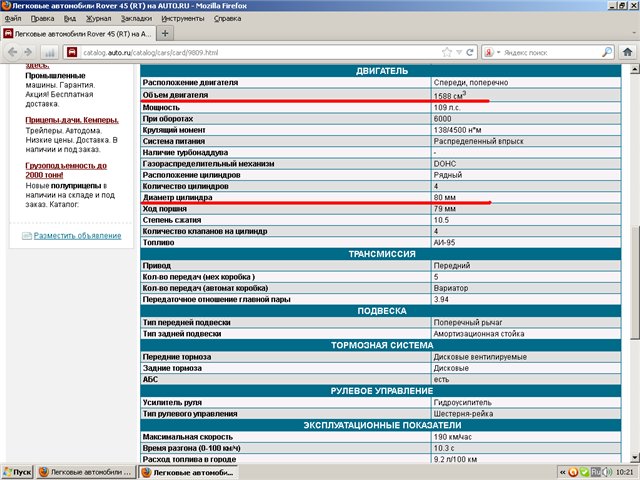Click the orange tray icon

[x=573, y=472]
